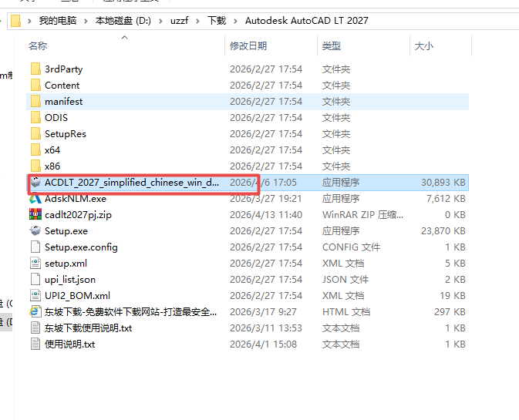
Task: Select the UPI2_BOM.xml file name
Action: 77,296
